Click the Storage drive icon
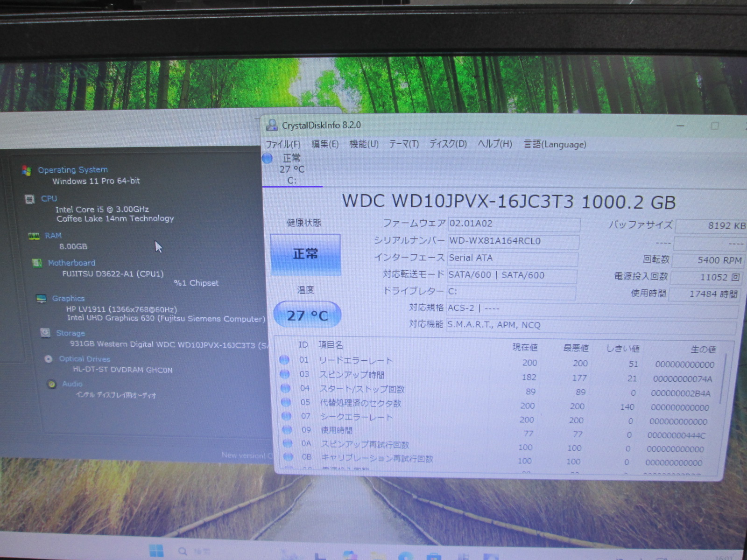The height and width of the screenshot is (560, 747). pos(45,333)
